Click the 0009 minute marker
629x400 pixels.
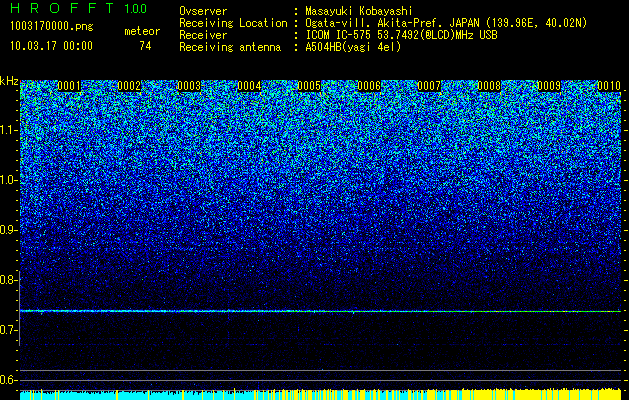click(549, 86)
